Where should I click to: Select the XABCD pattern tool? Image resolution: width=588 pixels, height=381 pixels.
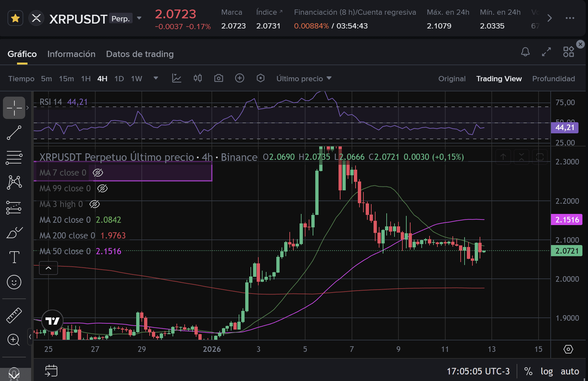pos(14,182)
